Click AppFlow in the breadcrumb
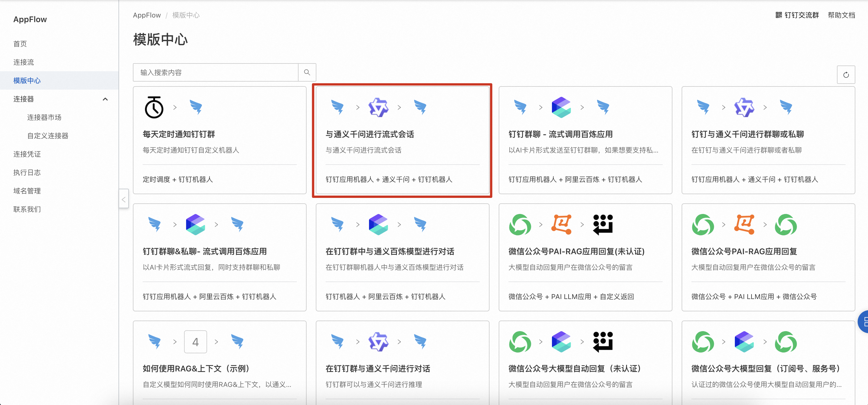This screenshot has width=868, height=405. pos(147,15)
